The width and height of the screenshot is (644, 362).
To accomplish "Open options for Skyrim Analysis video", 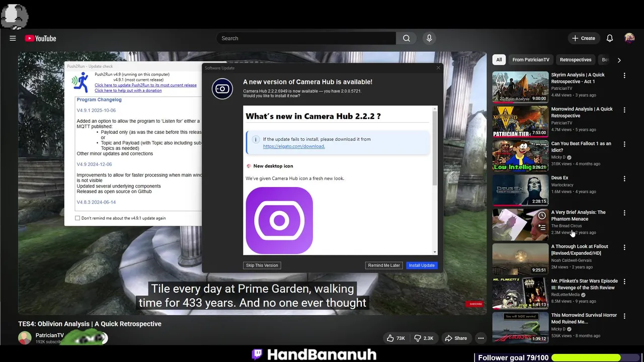I will [x=624, y=75].
